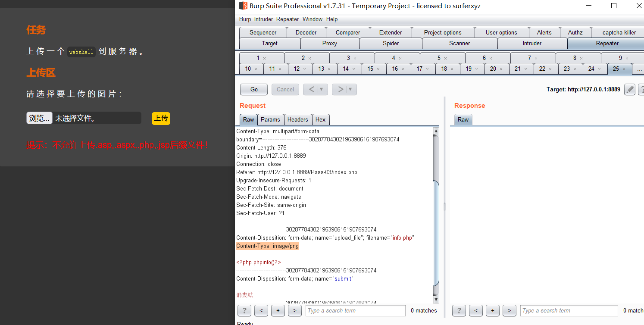Switch to the Target tab

click(270, 43)
